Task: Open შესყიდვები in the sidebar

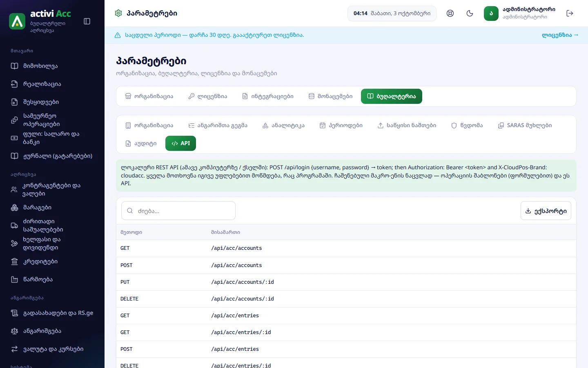Action: pos(52,102)
